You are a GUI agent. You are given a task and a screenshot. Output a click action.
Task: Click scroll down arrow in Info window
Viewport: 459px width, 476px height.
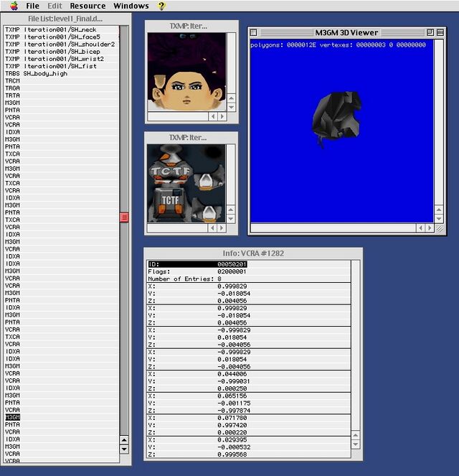click(356, 445)
